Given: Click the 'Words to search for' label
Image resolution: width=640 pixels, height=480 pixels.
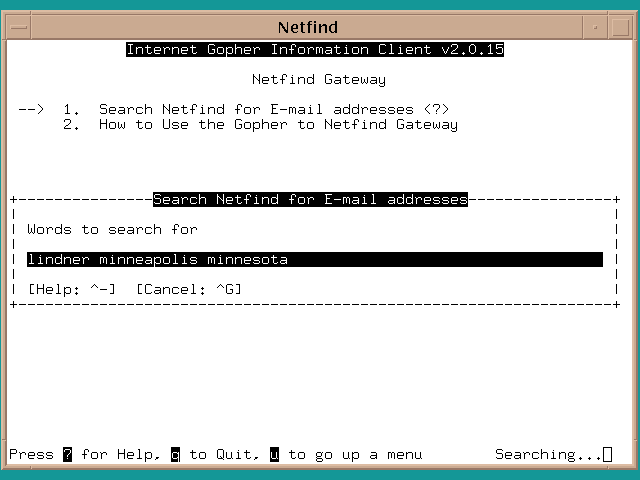Looking at the screenshot, I should click(112, 229).
